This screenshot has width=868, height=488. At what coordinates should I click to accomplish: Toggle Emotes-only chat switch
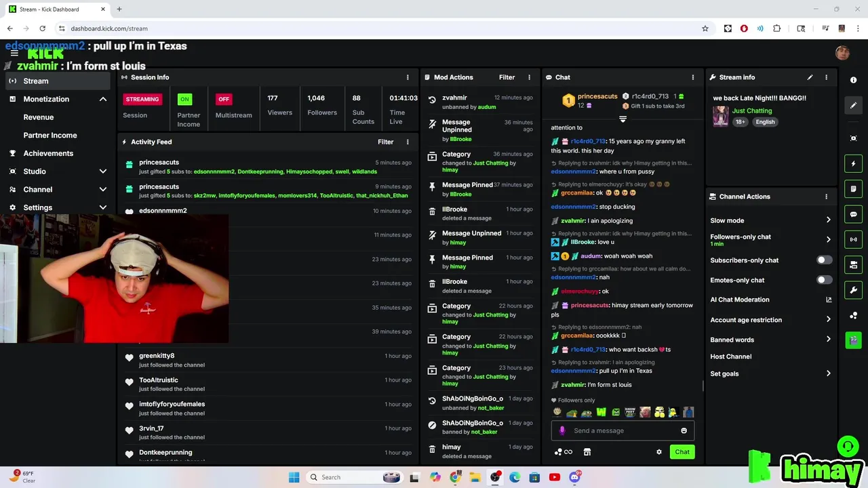[x=824, y=280]
